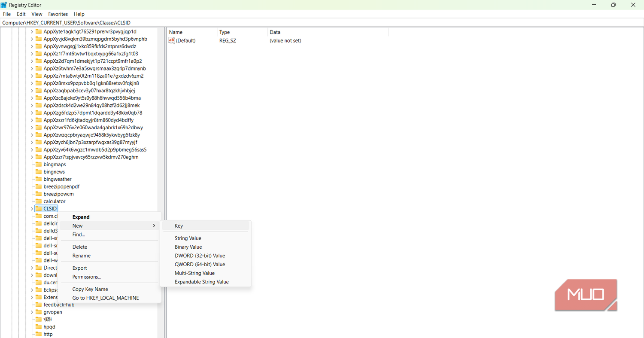This screenshot has width=644, height=338.
Task: Click the hpqd folder icon
Action: (x=38, y=327)
